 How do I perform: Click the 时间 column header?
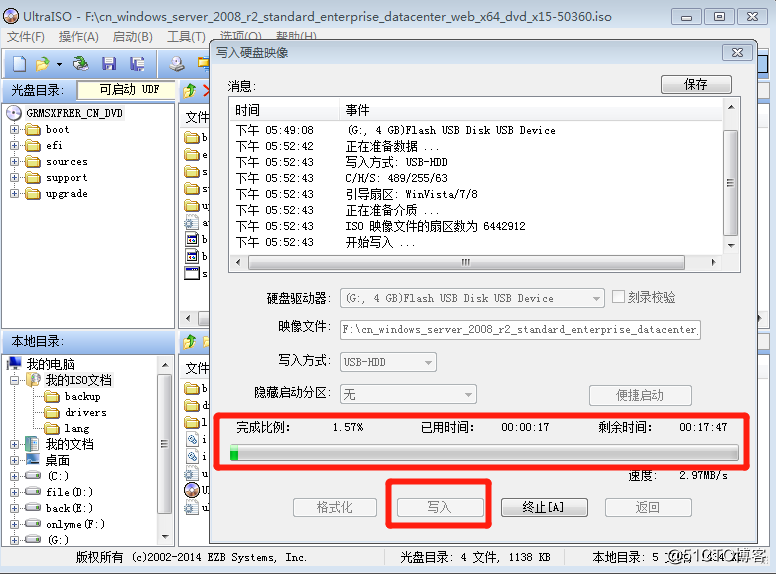point(285,110)
